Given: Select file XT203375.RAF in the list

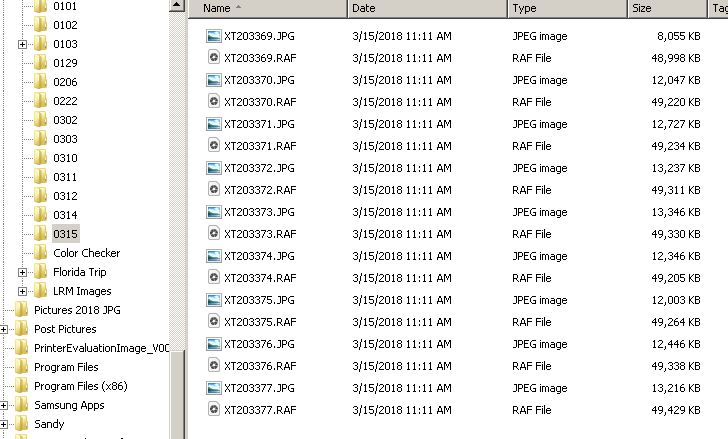Looking at the screenshot, I should pos(260,322).
